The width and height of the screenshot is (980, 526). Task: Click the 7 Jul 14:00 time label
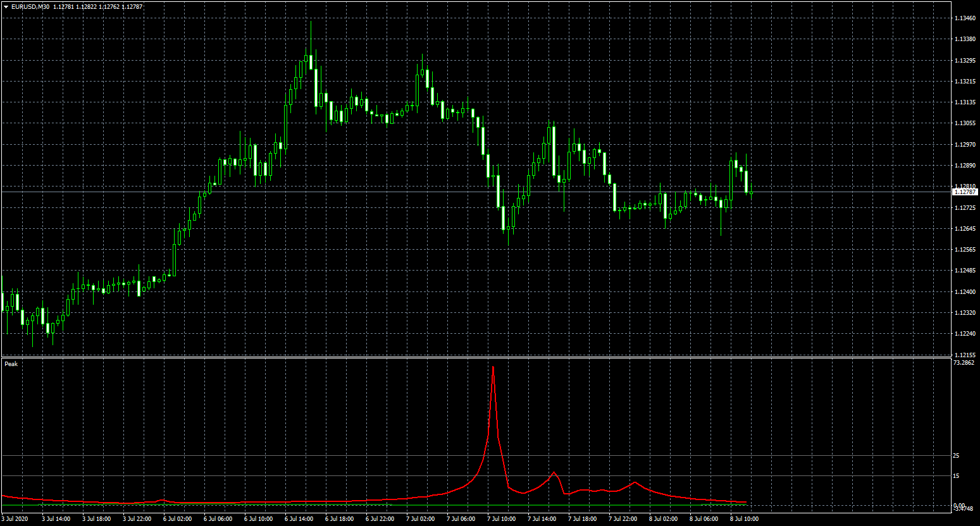pyautogui.click(x=542, y=519)
